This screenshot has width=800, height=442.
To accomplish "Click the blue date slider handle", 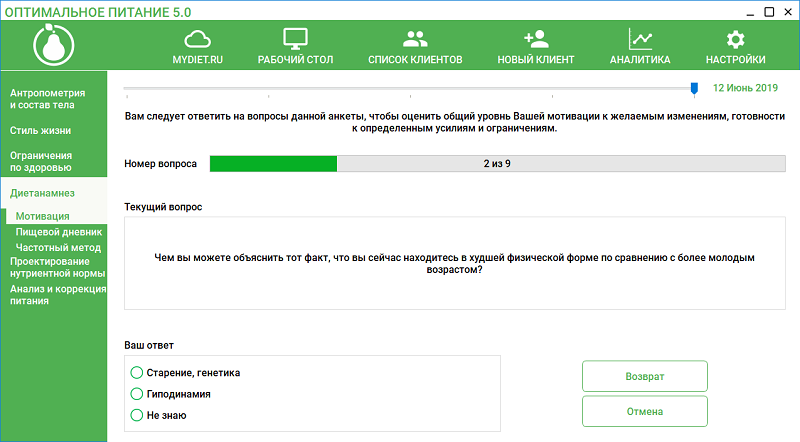I will point(694,89).
